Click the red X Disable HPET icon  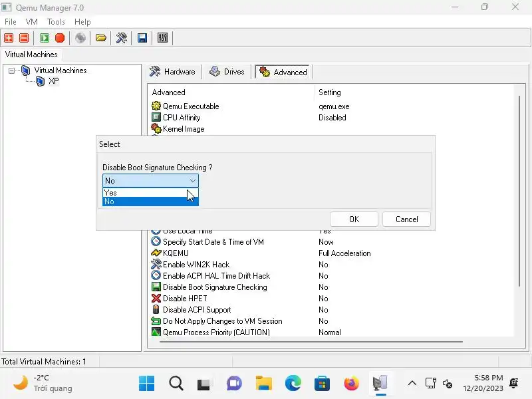click(156, 298)
